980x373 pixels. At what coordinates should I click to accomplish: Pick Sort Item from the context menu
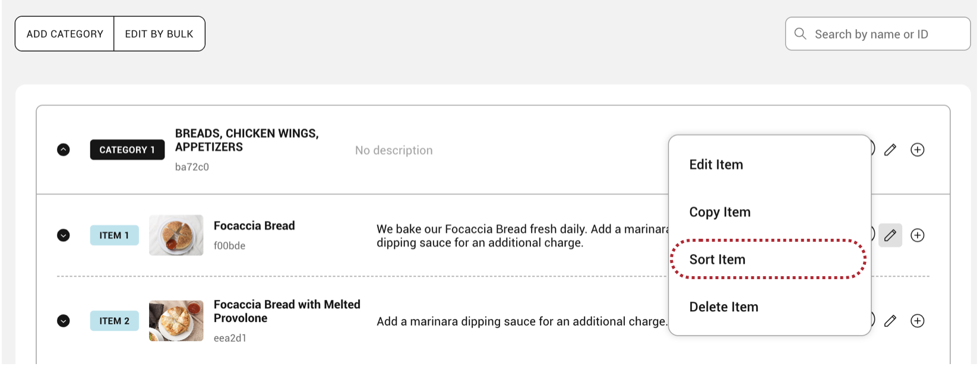[x=717, y=260]
